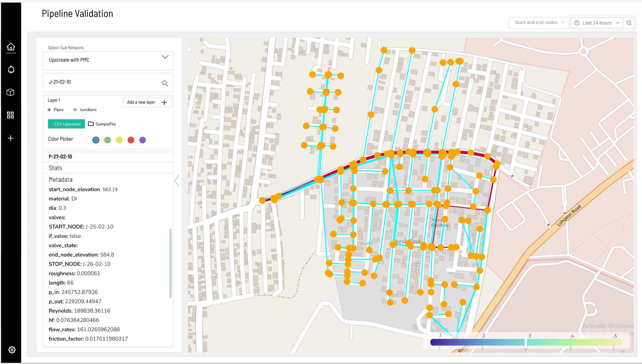Click the SampleFile folder icon
Viewport: 642px width, 364px height.
click(x=91, y=124)
